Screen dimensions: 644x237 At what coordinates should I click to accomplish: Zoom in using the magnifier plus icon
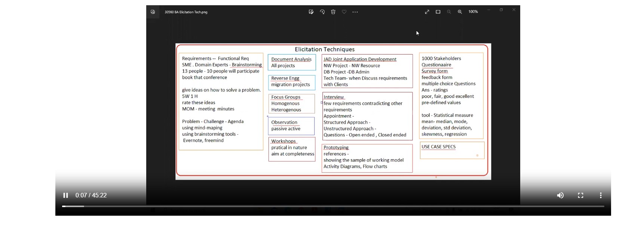(460, 12)
